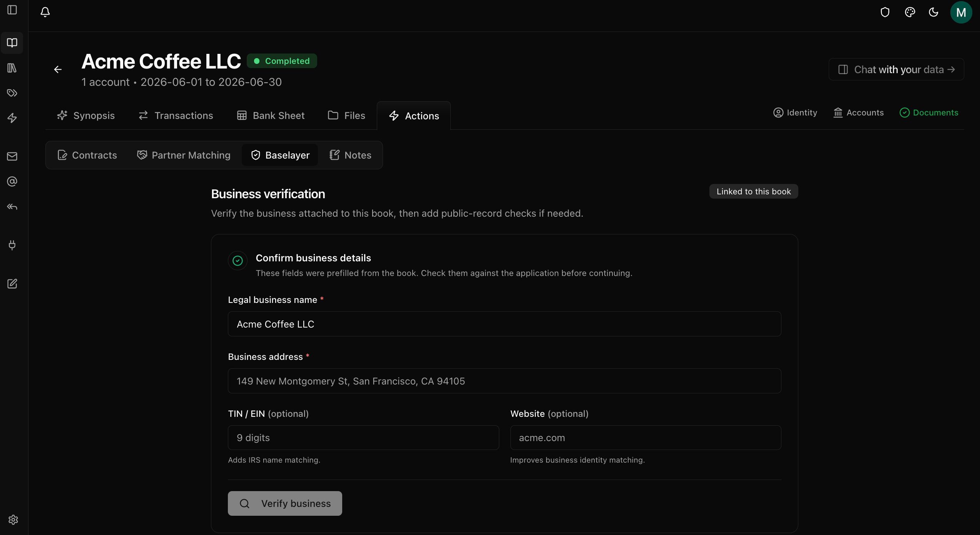Image resolution: width=980 pixels, height=535 pixels.
Task: Focus the Business address field
Action: pyautogui.click(x=504, y=381)
